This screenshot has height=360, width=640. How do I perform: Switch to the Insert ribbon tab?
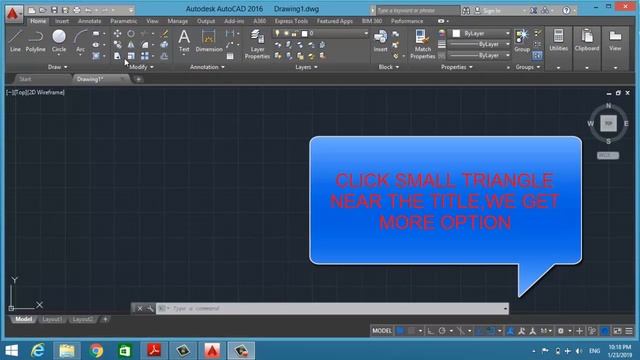pos(62,21)
